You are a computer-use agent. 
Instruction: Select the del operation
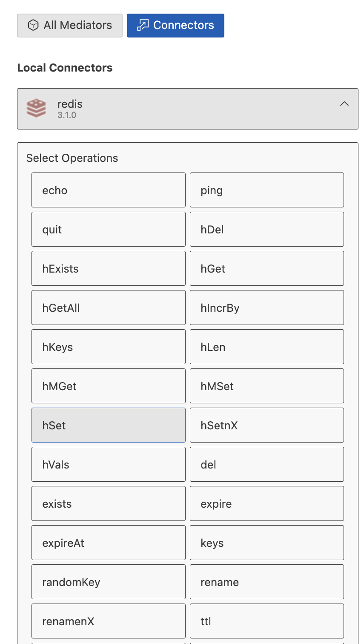(x=267, y=464)
